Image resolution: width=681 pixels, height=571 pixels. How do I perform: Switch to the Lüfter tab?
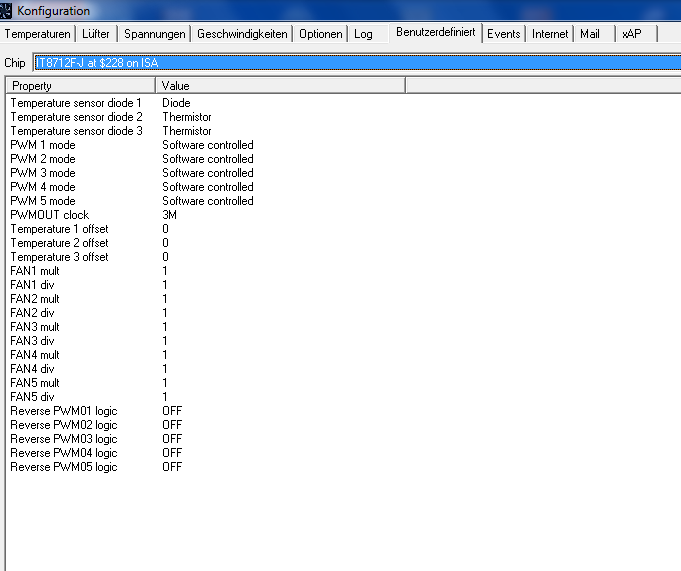click(96, 34)
